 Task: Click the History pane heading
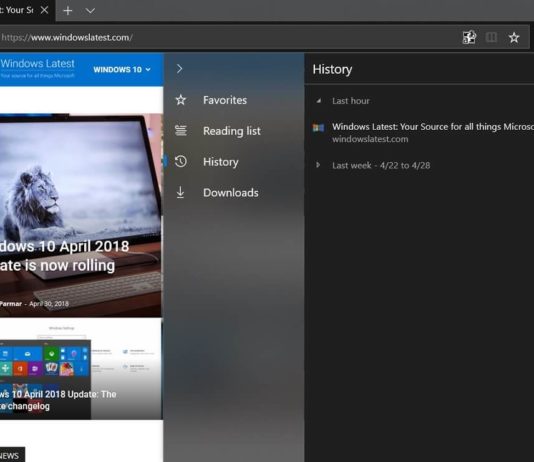click(332, 69)
